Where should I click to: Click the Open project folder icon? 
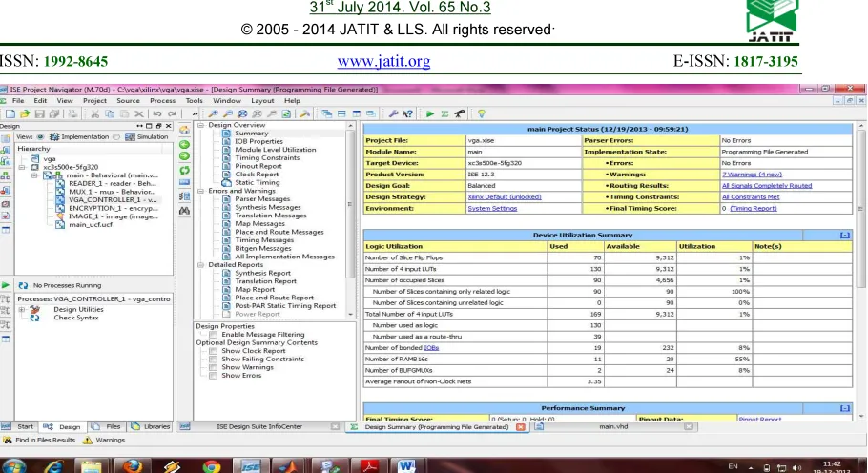pyautogui.click(x=25, y=114)
